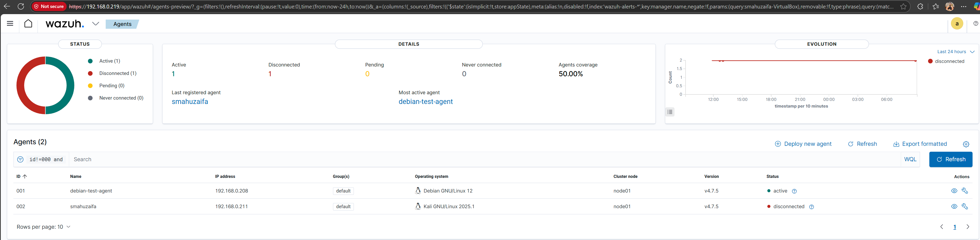Expand the wazuh modules dropdown chevron
The height and width of the screenshot is (240, 980).
tap(95, 24)
